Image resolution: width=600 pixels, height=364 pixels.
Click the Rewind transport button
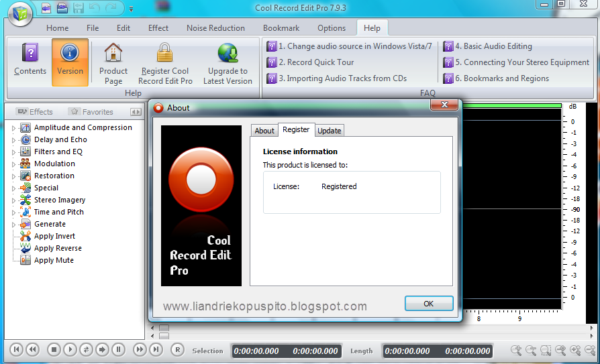click(32, 349)
